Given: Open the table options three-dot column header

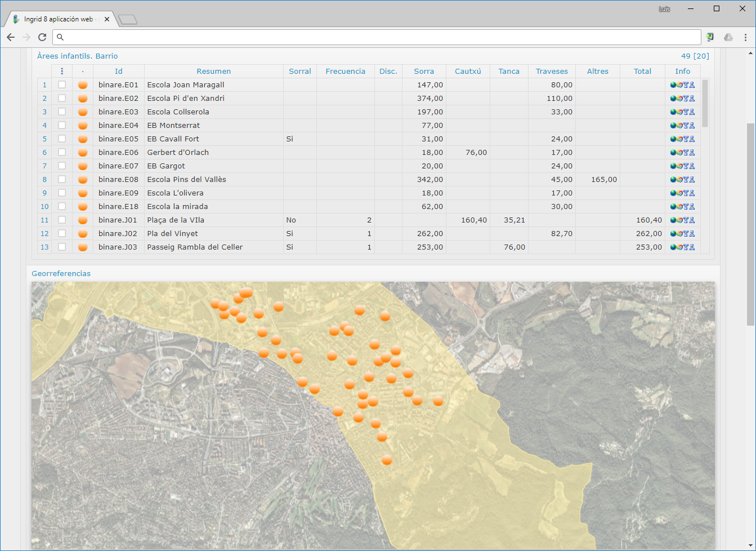Looking at the screenshot, I should pos(62,72).
